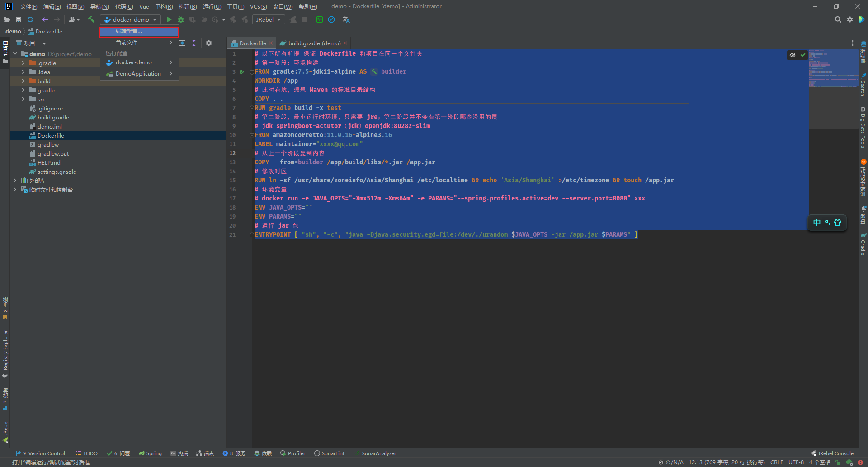Open the TODO tool window button

[87, 453]
